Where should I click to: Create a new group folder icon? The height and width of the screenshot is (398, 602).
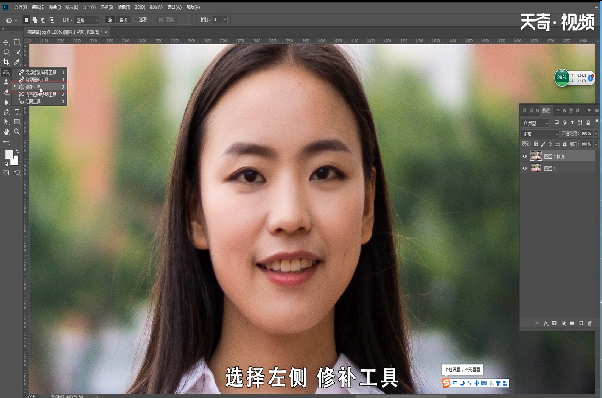[x=572, y=324]
